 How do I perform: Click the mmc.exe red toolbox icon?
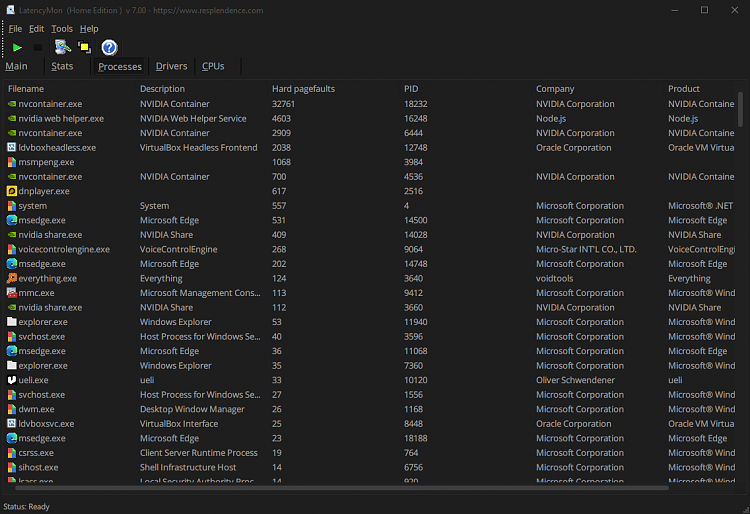[11, 293]
